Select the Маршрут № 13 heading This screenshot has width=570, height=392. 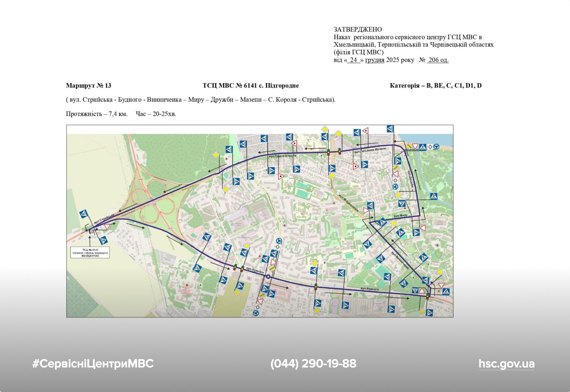pos(89,86)
